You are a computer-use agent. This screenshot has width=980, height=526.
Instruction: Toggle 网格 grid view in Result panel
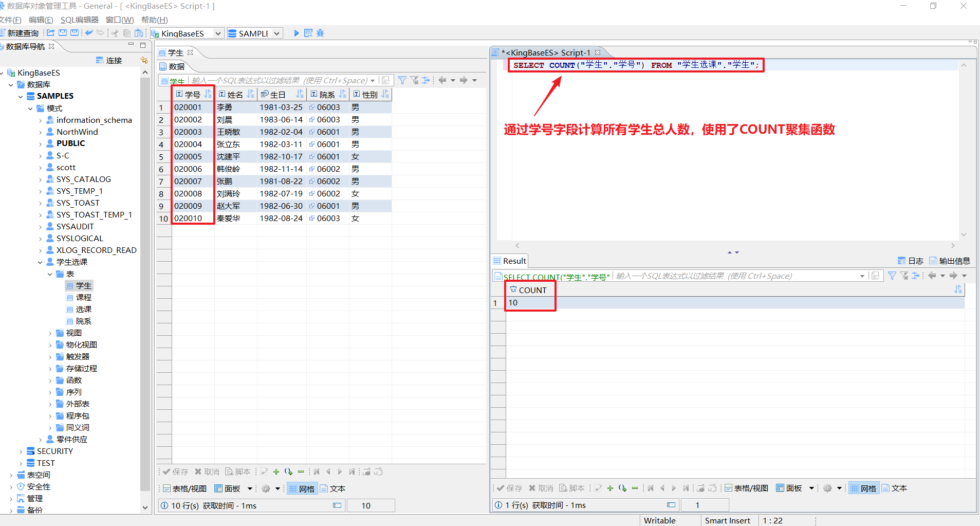863,488
